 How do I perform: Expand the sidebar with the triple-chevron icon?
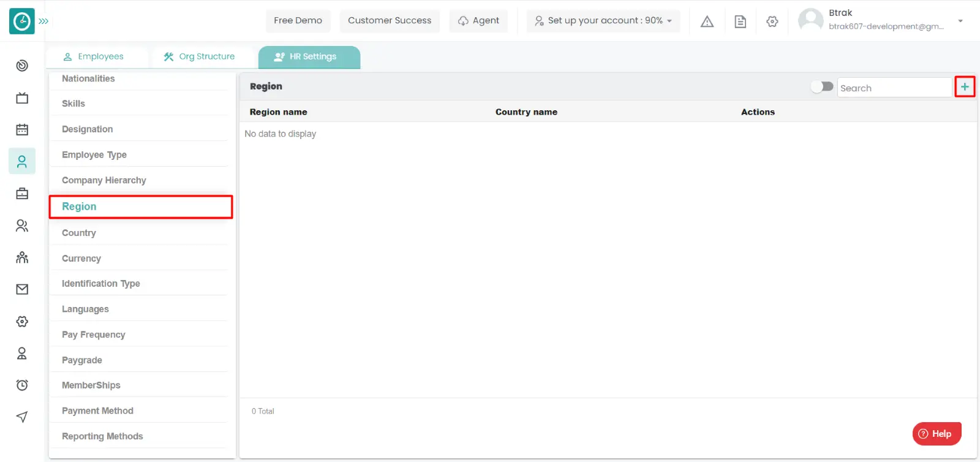[x=43, y=21]
